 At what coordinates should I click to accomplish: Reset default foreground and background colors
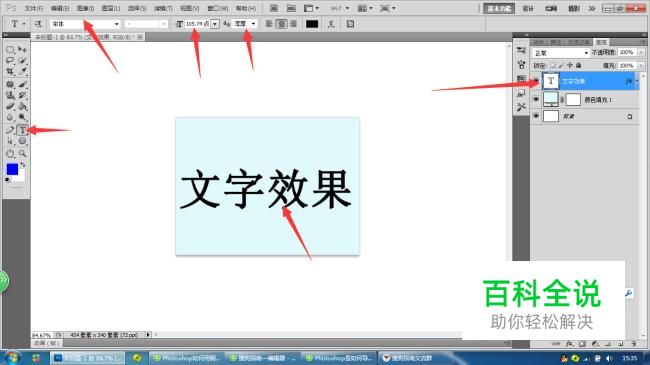(x=7, y=180)
